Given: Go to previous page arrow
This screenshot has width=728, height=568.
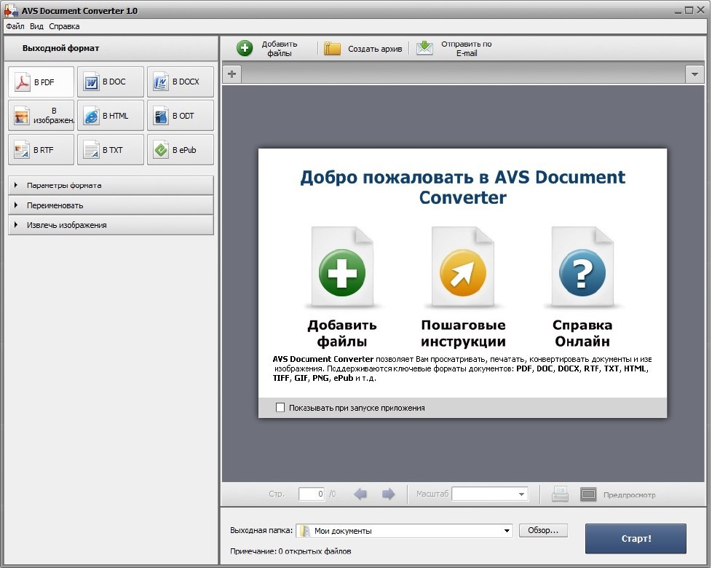Looking at the screenshot, I should pos(360,494).
